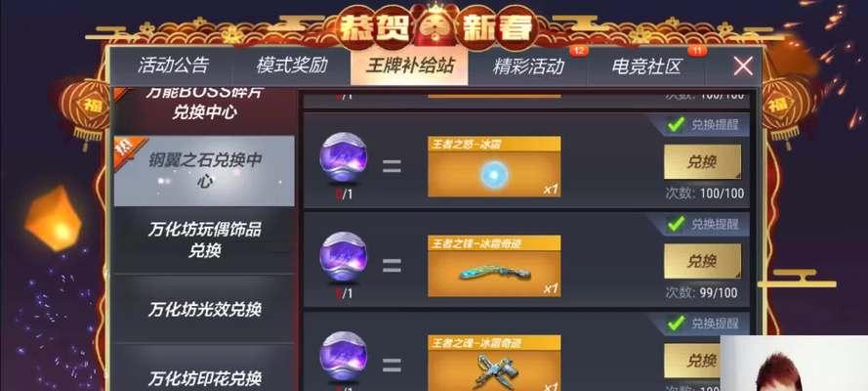
Task: Toggle 兑换提醒 checkbox for 王者之魂-冰霜奇迹
Action: [x=675, y=323]
